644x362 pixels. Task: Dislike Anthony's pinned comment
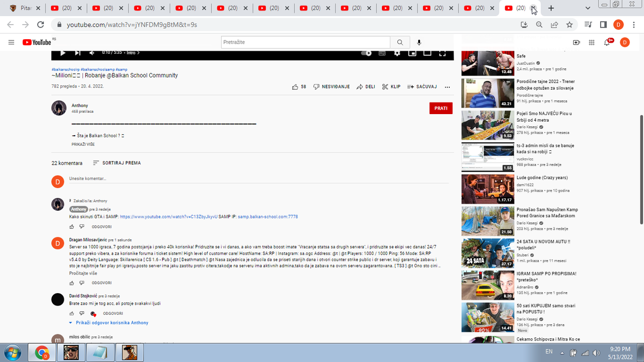coord(82,227)
